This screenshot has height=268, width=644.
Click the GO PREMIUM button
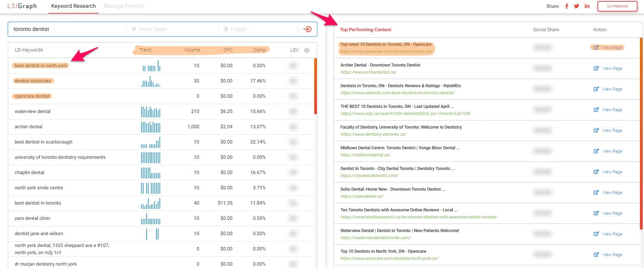pos(618,6)
